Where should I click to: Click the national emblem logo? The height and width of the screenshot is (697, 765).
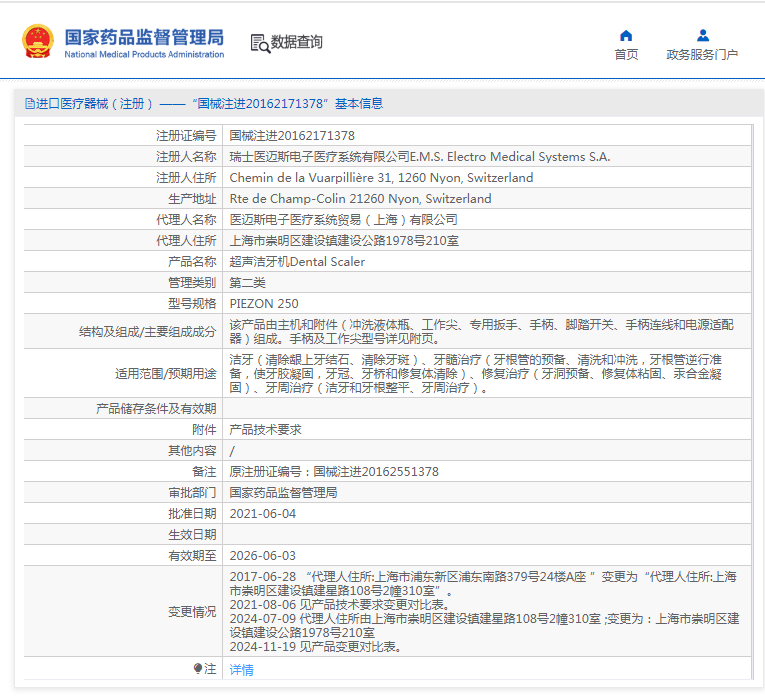(x=38, y=41)
